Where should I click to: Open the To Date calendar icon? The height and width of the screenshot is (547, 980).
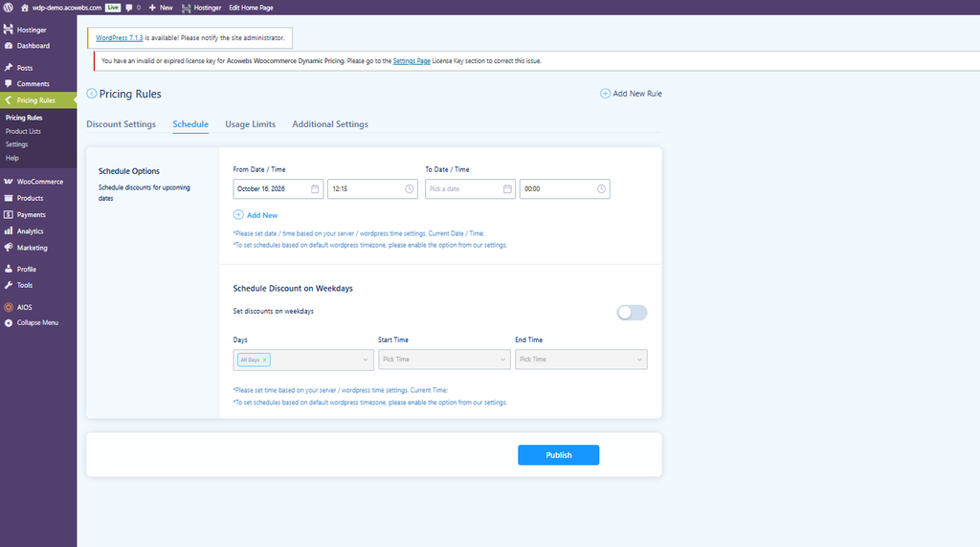(x=507, y=188)
